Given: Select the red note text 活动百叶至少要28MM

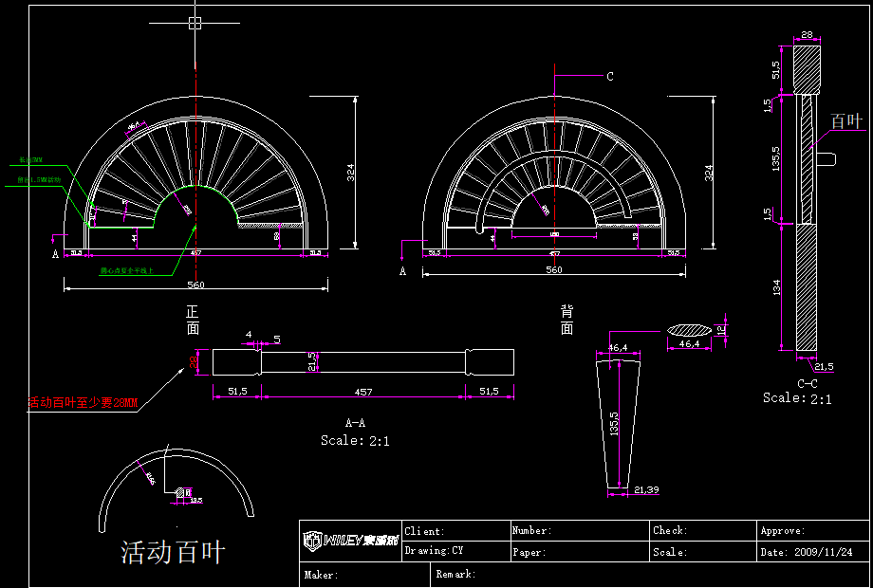Looking at the screenshot, I should click(x=83, y=403).
